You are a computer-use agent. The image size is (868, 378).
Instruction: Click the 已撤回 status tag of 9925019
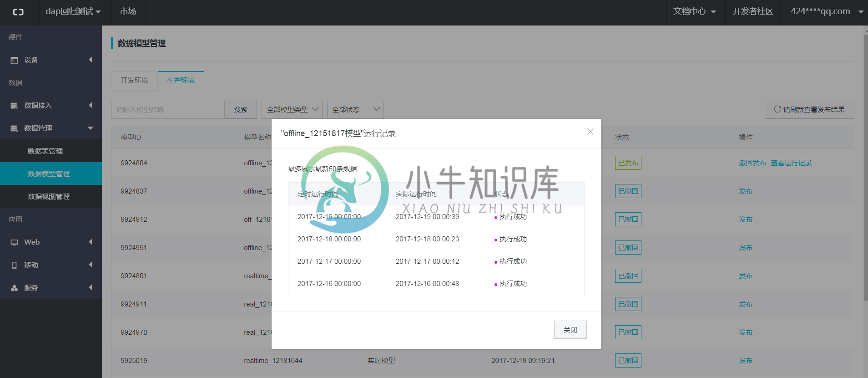(628, 361)
